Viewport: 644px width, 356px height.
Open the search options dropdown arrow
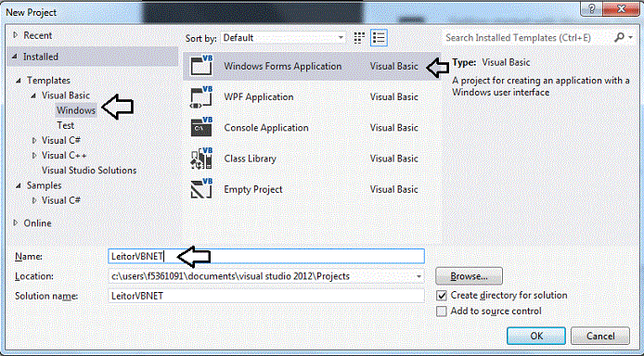(630, 38)
